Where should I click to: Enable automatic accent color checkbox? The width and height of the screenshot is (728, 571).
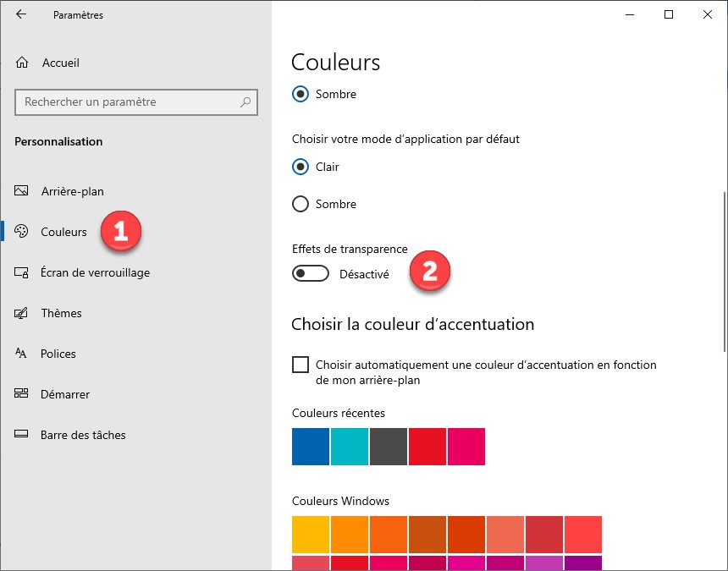(x=301, y=365)
